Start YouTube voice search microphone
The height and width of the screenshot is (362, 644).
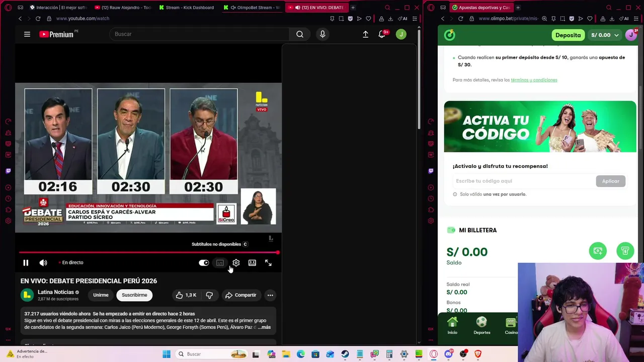[x=323, y=34]
